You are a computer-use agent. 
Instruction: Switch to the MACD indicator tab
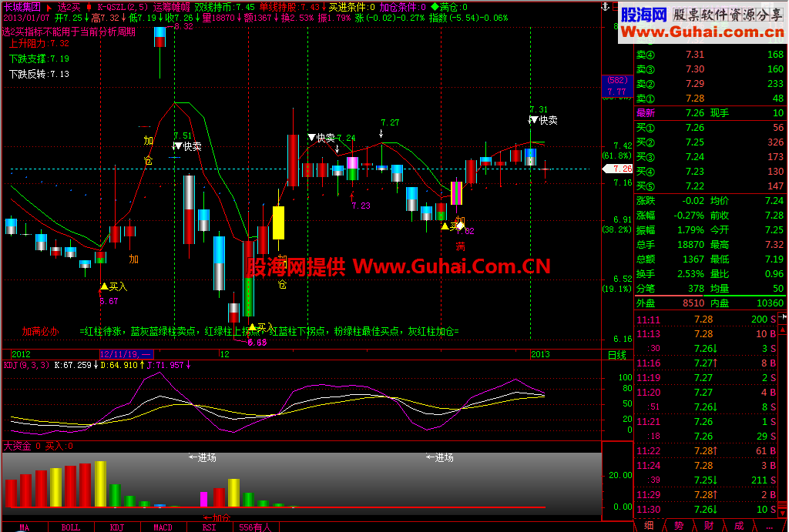click(163, 527)
